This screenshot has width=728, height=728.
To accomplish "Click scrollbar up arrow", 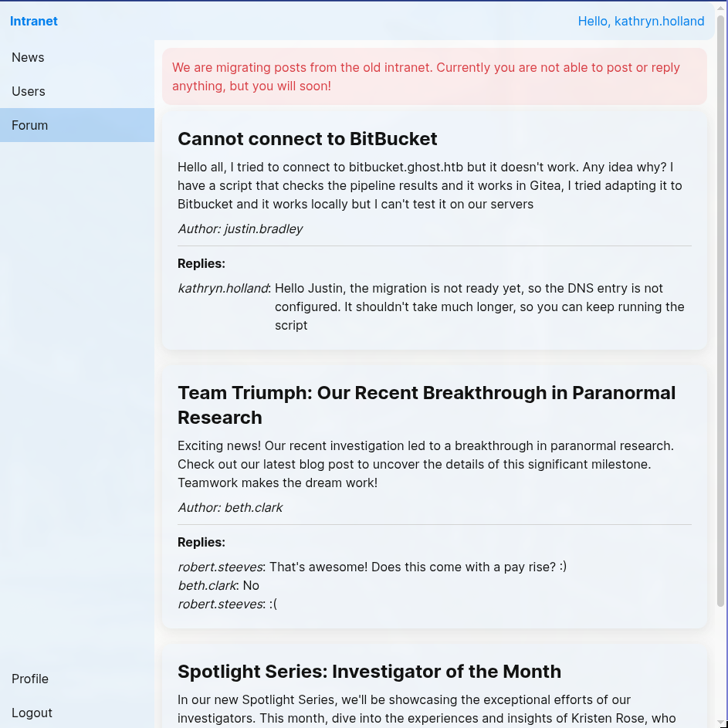I will coord(721,8).
